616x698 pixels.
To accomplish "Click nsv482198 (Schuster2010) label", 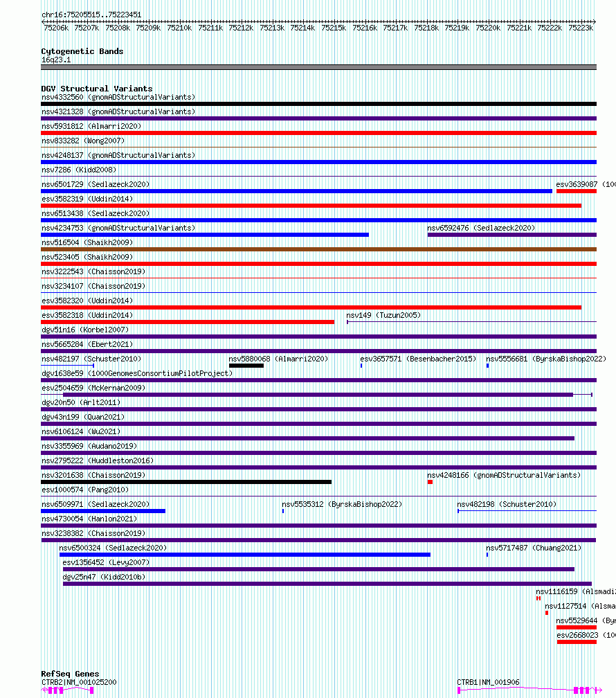I will click(507, 504).
